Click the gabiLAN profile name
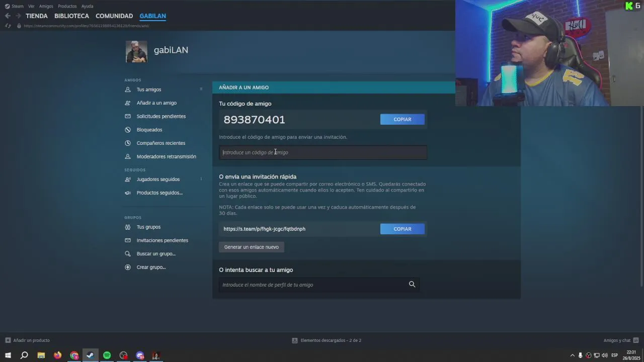Image resolution: width=644 pixels, height=362 pixels. click(x=171, y=50)
